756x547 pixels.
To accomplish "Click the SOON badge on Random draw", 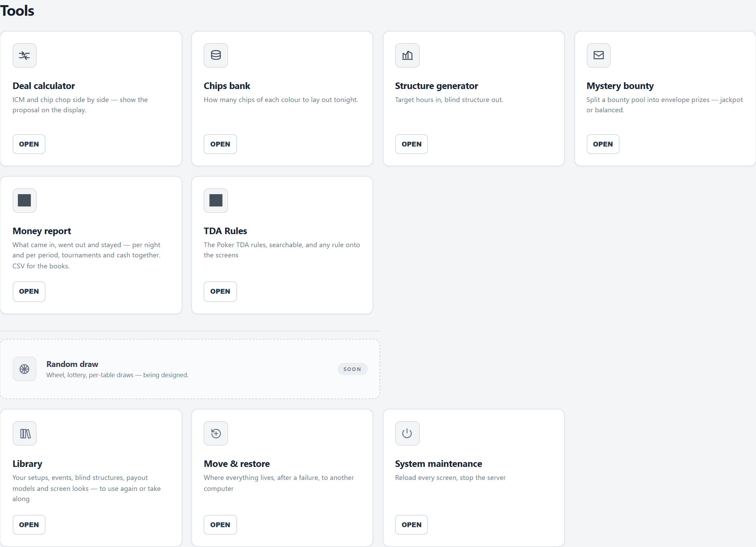I will [352, 369].
